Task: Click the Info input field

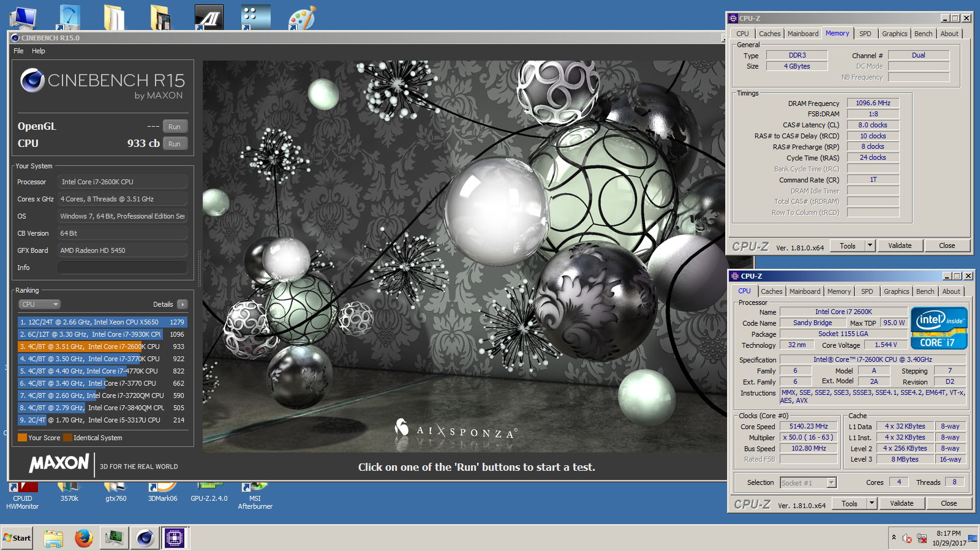Action: 123,268
